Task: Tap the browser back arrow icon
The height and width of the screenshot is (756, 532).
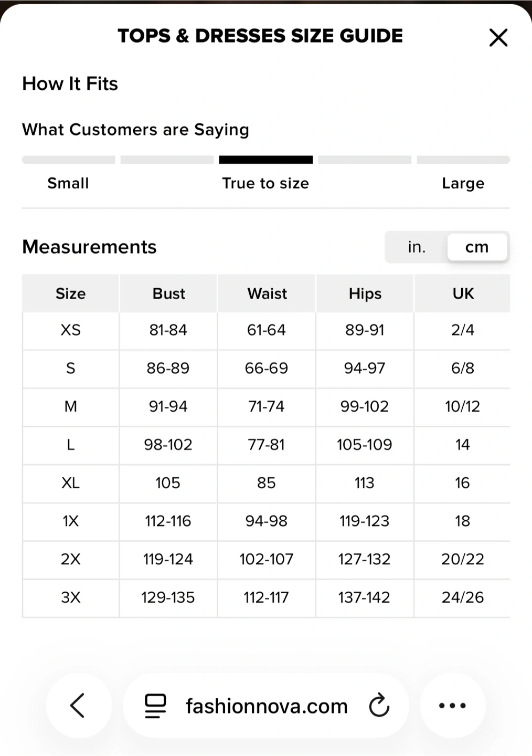Action: coord(78,705)
